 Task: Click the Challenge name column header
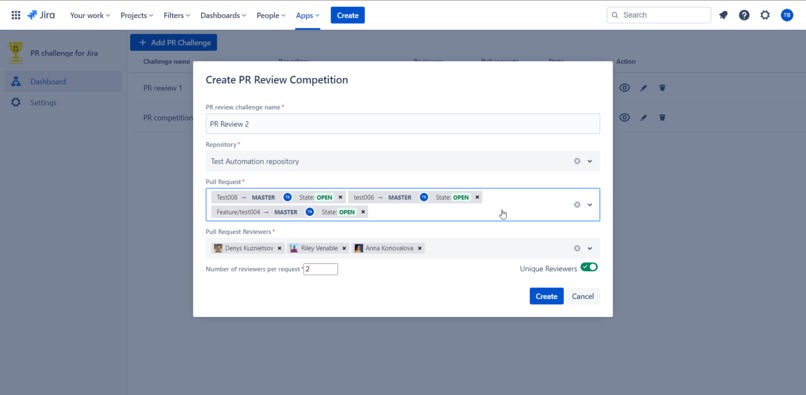click(166, 62)
